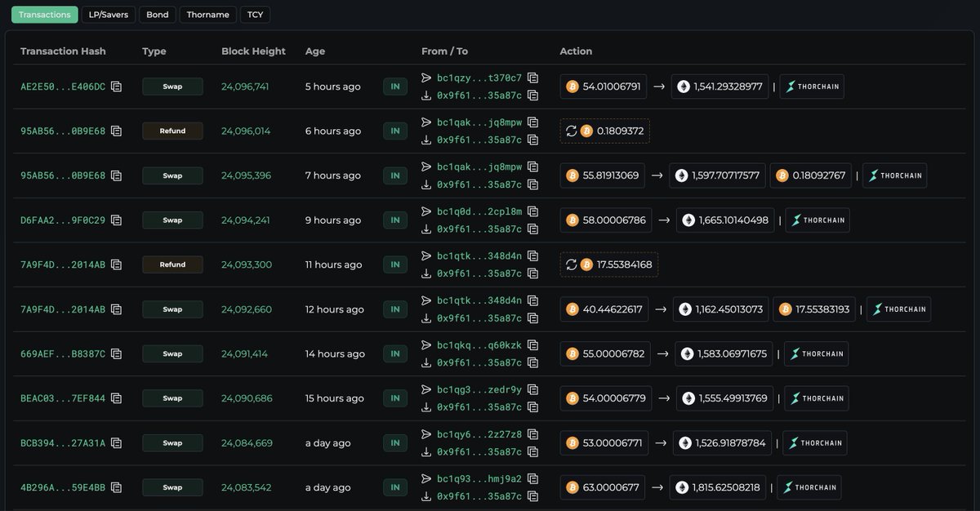
Task: Copy hash icon beside D6FAA2...9F0C29
Action: (117, 220)
